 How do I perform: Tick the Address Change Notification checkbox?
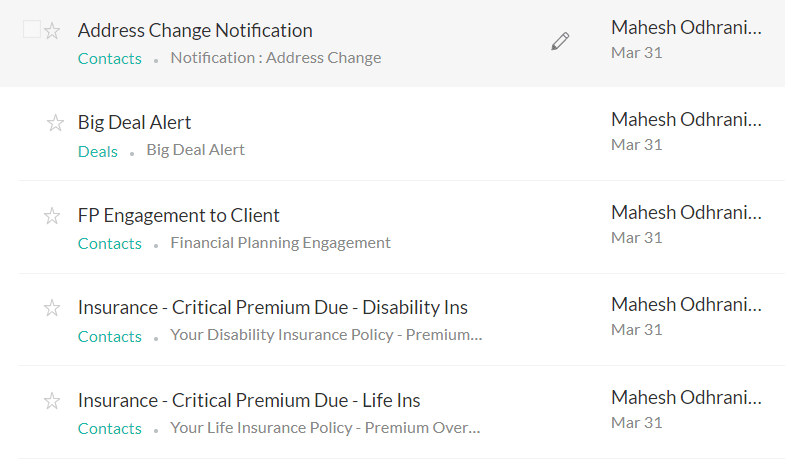click(x=32, y=30)
